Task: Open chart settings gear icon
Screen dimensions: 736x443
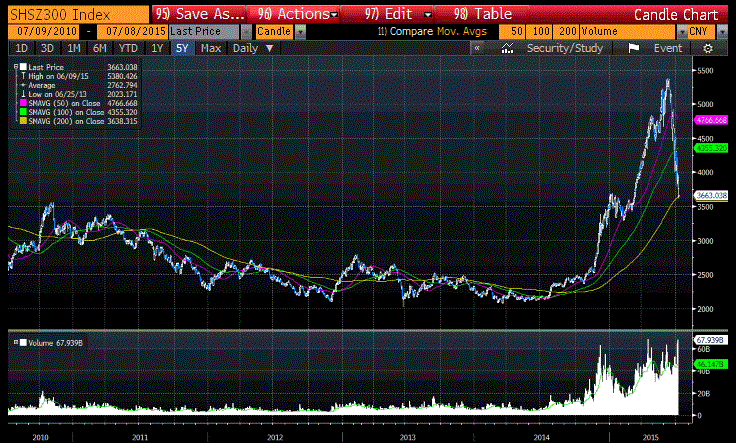Action: tap(708, 48)
